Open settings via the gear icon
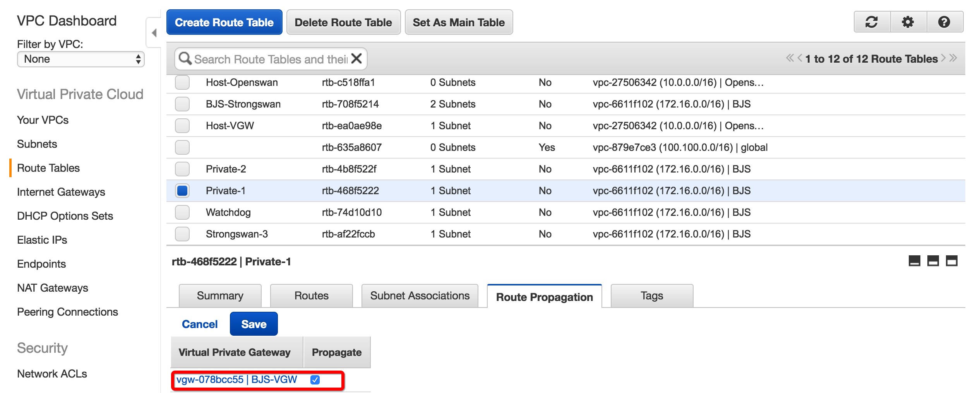 pos(908,22)
